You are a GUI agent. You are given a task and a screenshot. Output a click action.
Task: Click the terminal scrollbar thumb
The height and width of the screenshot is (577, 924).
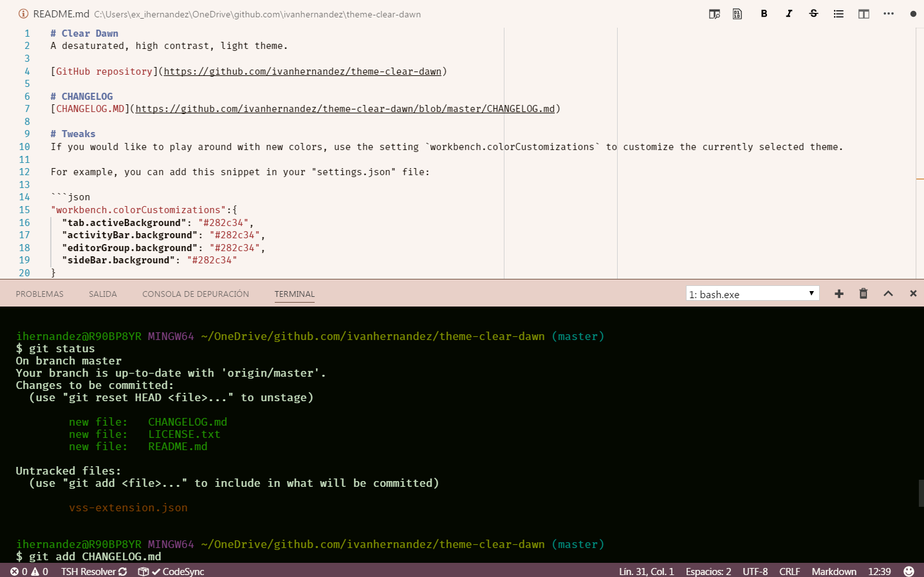point(921,493)
